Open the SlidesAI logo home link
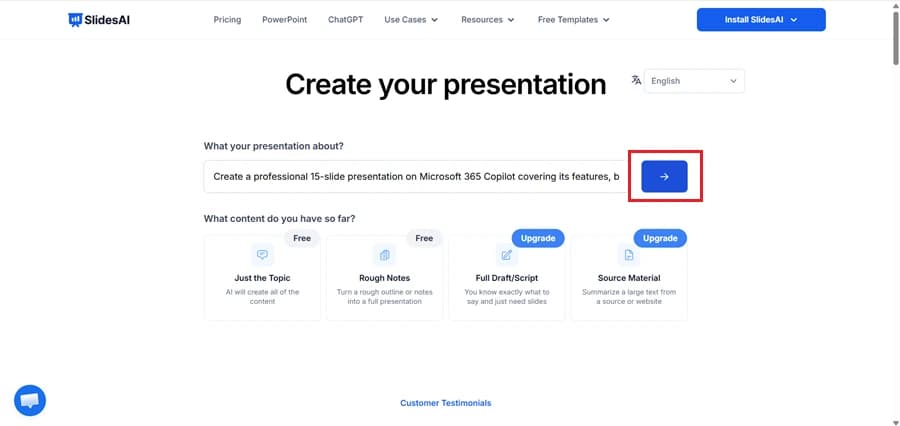This screenshot has height=426, width=900. 99,20
